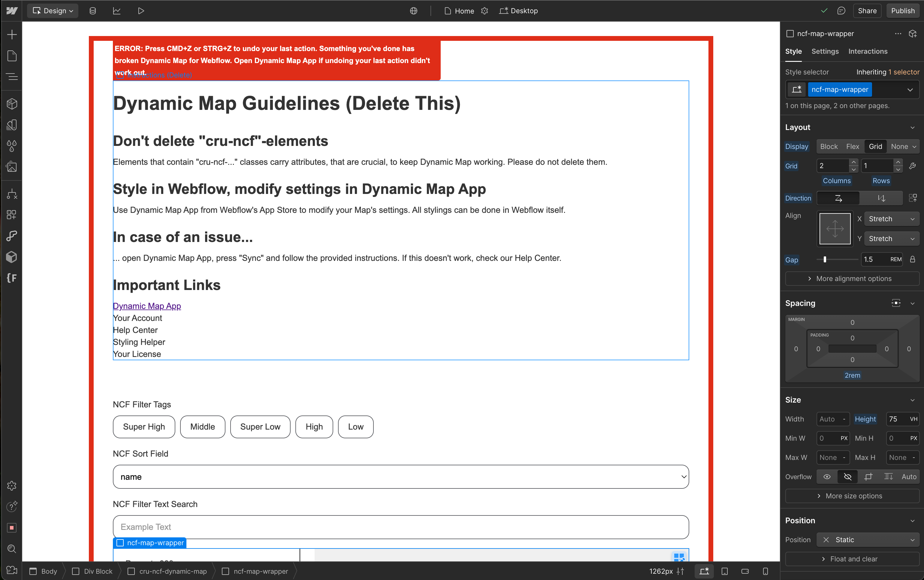Image resolution: width=924 pixels, height=580 pixels.
Task: Switch to the Settings tab
Action: click(x=825, y=51)
